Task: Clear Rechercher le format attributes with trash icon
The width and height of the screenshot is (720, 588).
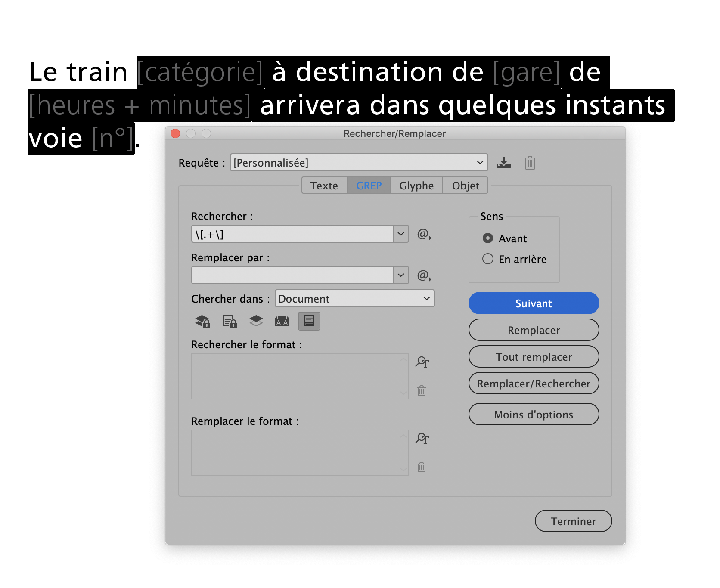Action: pos(422,390)
